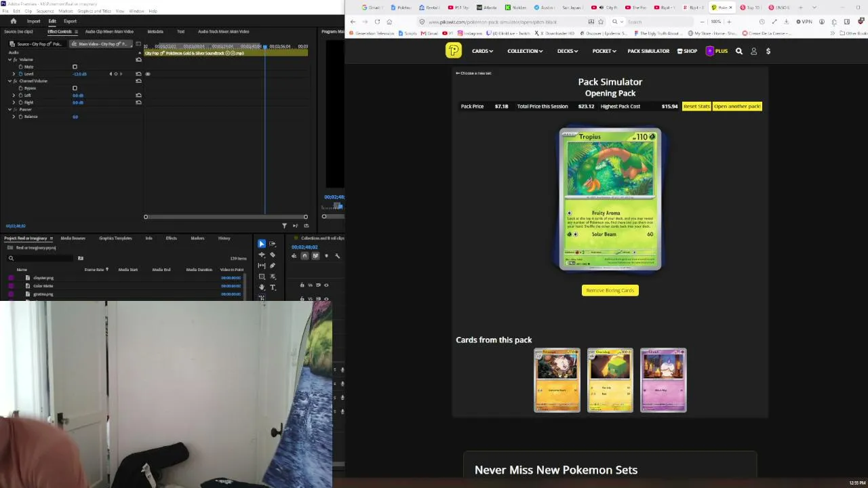This screenshot has width=868, height=488.
Task: Open the Metadata panel tab
Action: click(x=155, y=31)
